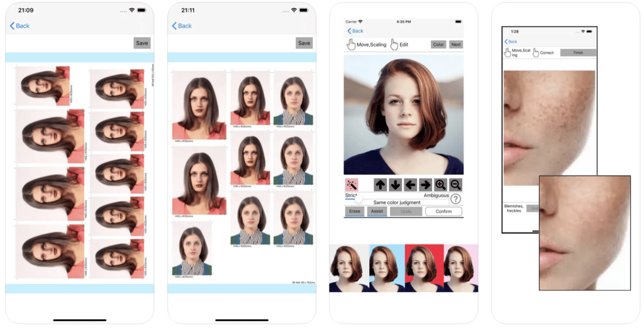The height and width of the screenshot is (328, 644).
Task: Click the Color button
Action: (x=438, y=45)
